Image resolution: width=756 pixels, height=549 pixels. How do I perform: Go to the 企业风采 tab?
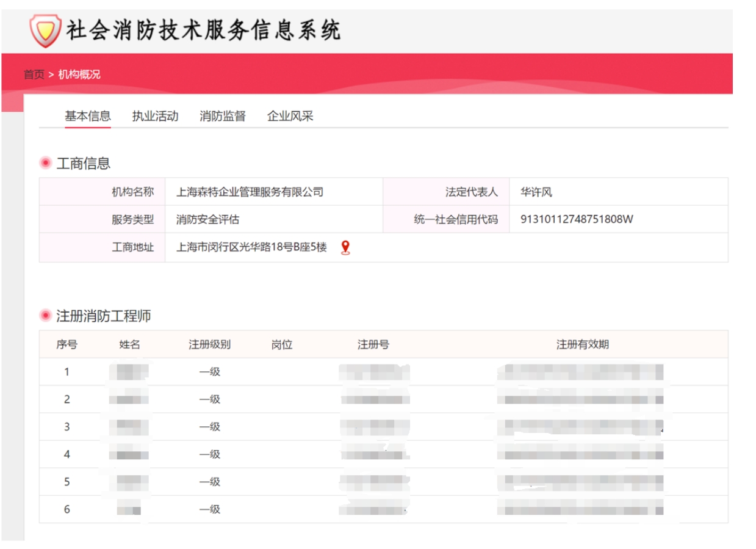(290, 116)
